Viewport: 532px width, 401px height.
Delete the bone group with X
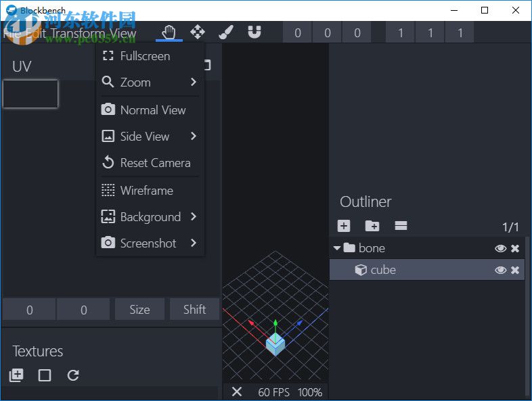[x=515, y=248]
